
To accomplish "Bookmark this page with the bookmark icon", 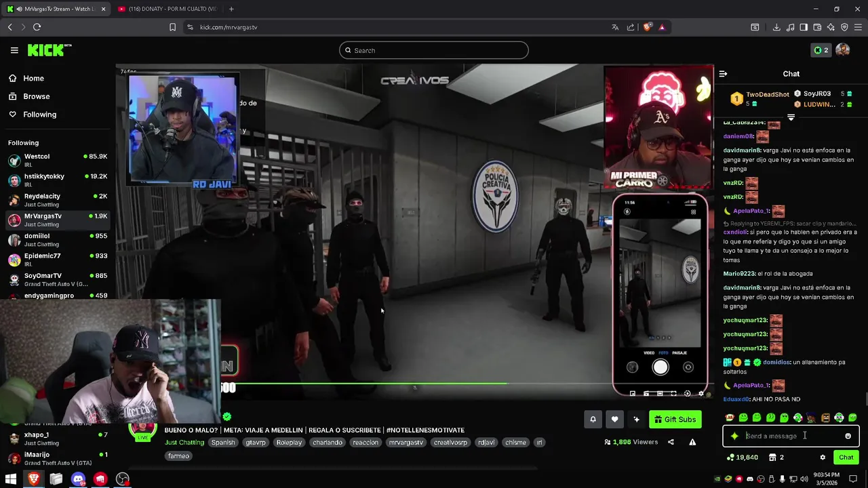I will 172,27.
